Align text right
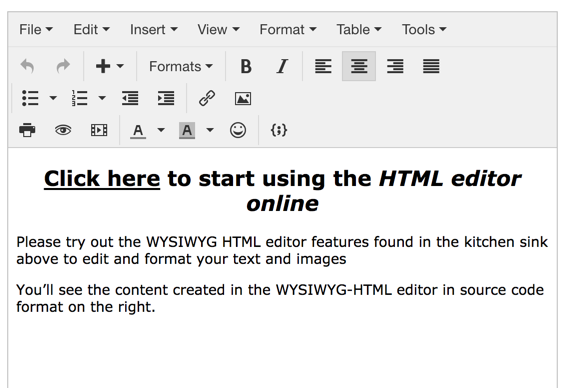 (x=395, y=66)
